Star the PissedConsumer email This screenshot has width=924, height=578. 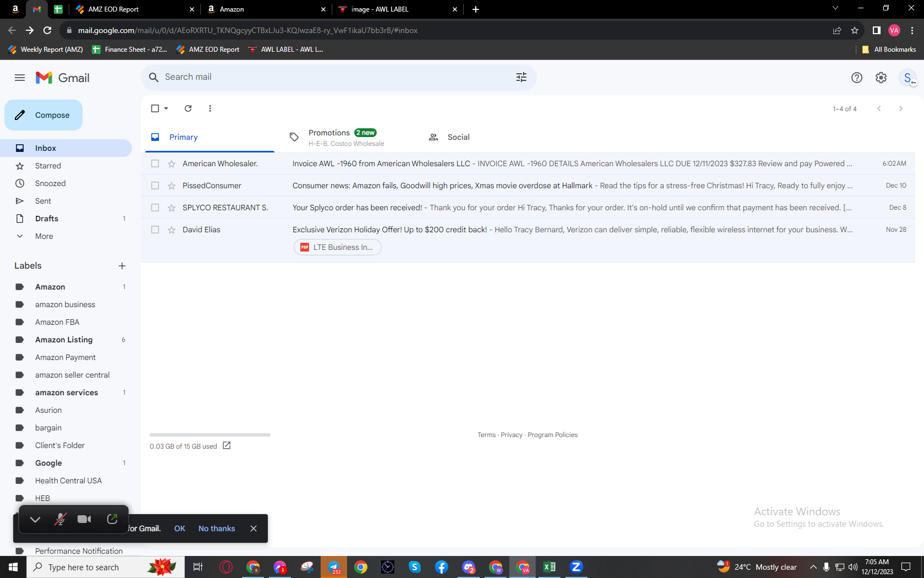(172, 186)
